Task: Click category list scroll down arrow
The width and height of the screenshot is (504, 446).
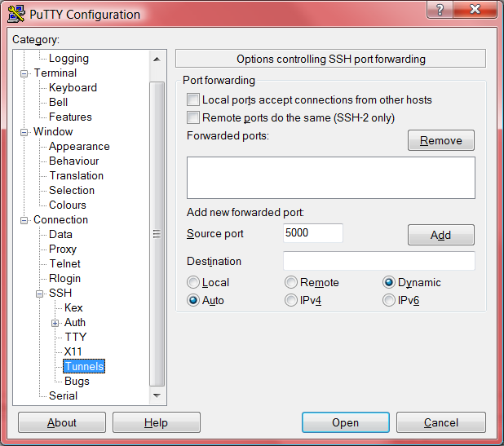Action: coord(157,395)
